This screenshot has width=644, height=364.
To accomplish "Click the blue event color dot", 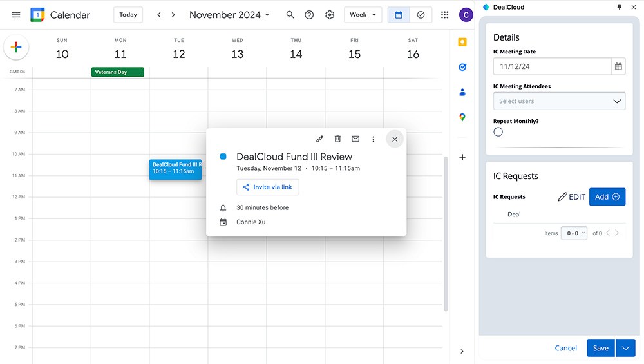I will [223, 157].
